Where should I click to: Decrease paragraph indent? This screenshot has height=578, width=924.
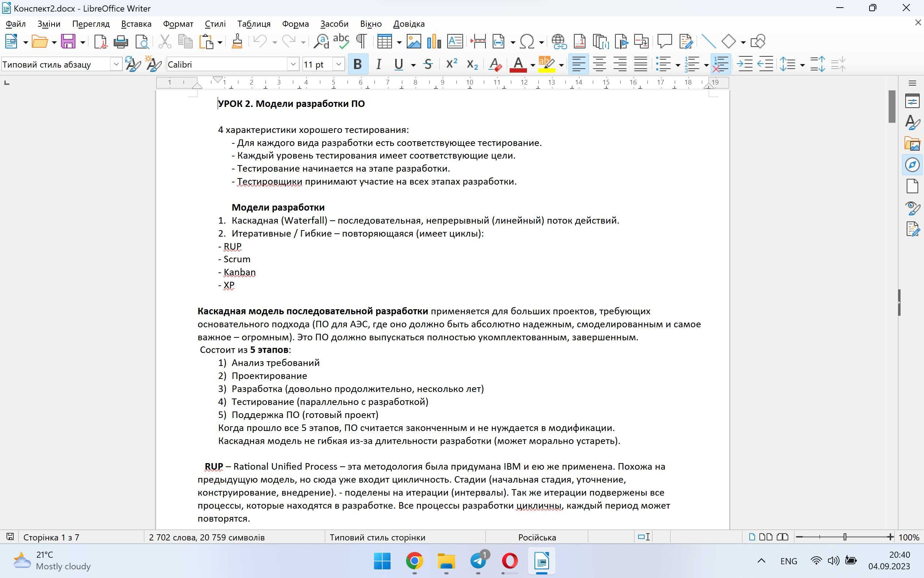click(x=765, y=64)
